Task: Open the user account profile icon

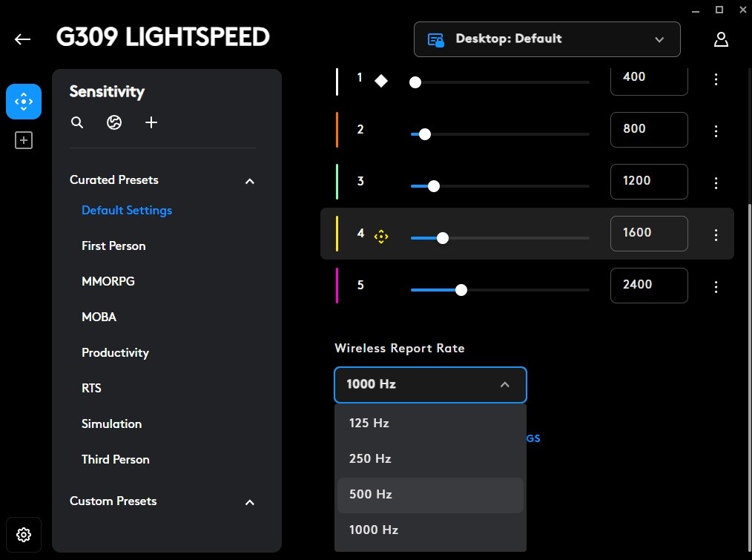Action: (721, 39)
